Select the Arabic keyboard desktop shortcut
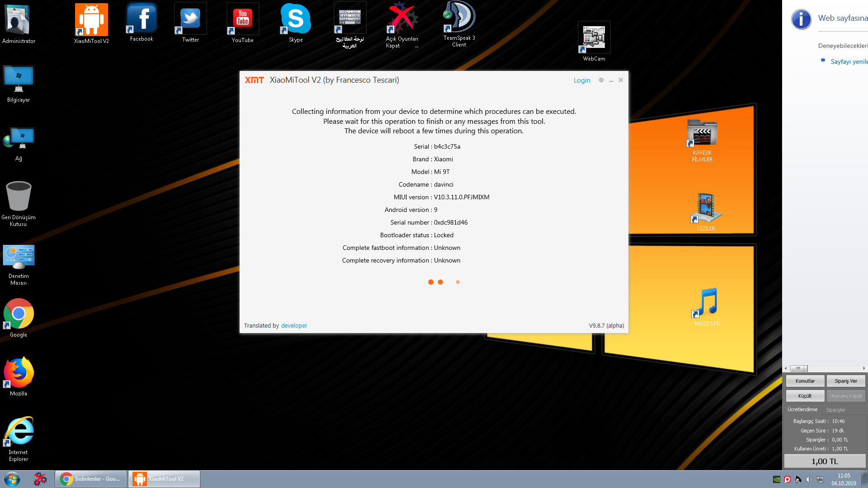868x488 pixels. click(x=349, y=25)
